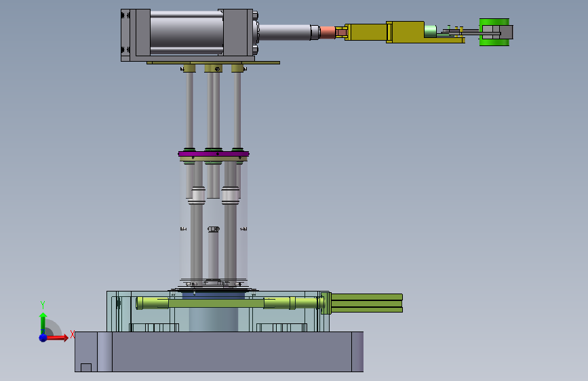Click the blue Z axis ball of the triad

43,338
